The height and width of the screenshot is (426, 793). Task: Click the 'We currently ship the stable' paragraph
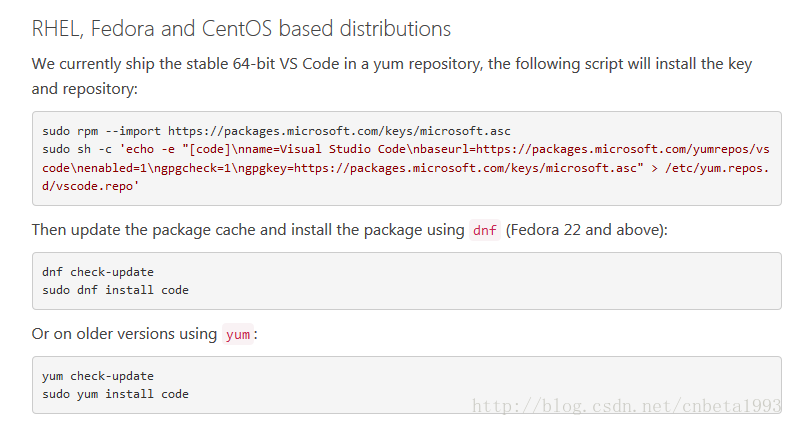point(392,76)
